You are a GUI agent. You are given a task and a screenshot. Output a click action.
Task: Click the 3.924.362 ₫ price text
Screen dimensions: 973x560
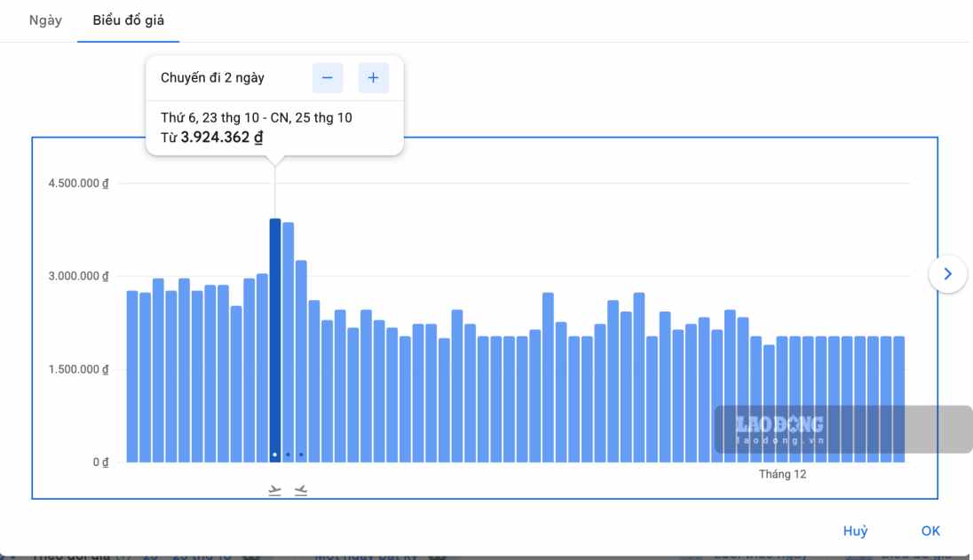point(222,137)
